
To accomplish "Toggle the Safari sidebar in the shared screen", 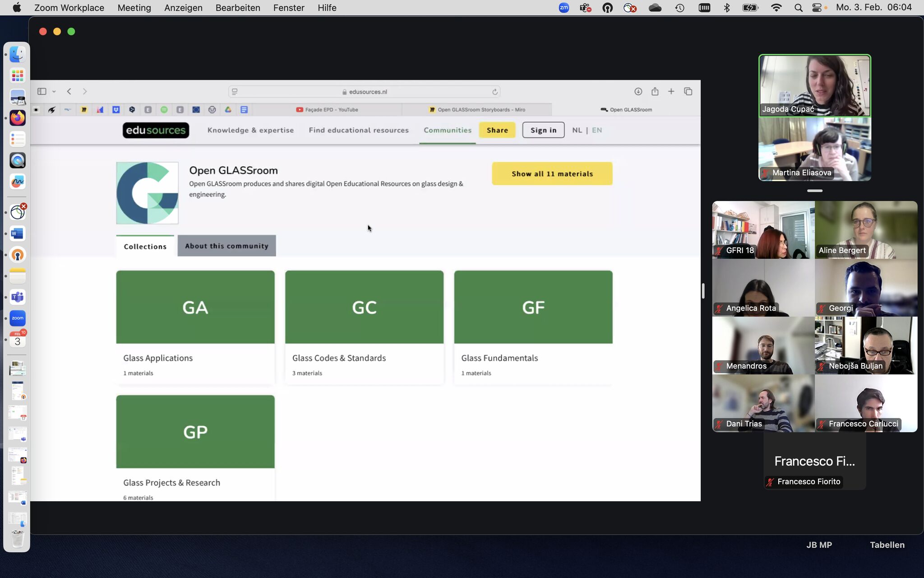I will (x=42, y=92).
